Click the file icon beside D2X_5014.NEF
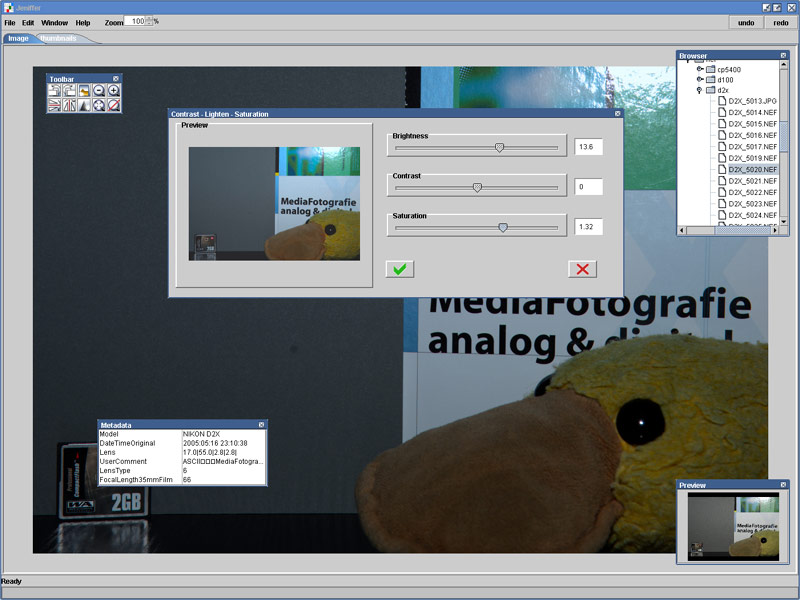The height and width of the screenshot is (600, 800). point(722,112)
